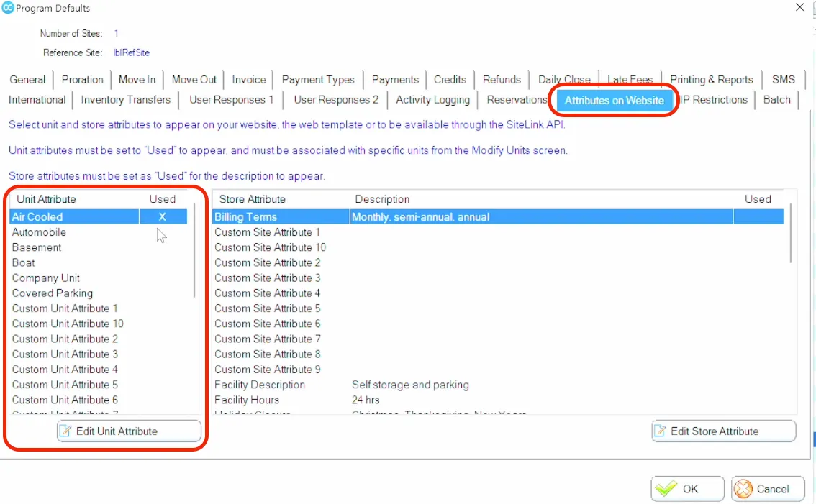This screenshot has width=816, height=504.
Task: Select Custom Unit Attribute 10 row
Action: 99,324
